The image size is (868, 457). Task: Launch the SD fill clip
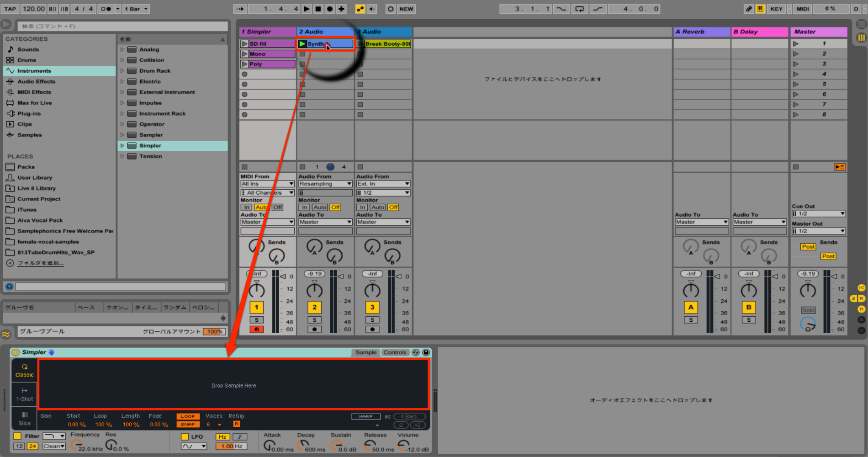click(244, 44)
